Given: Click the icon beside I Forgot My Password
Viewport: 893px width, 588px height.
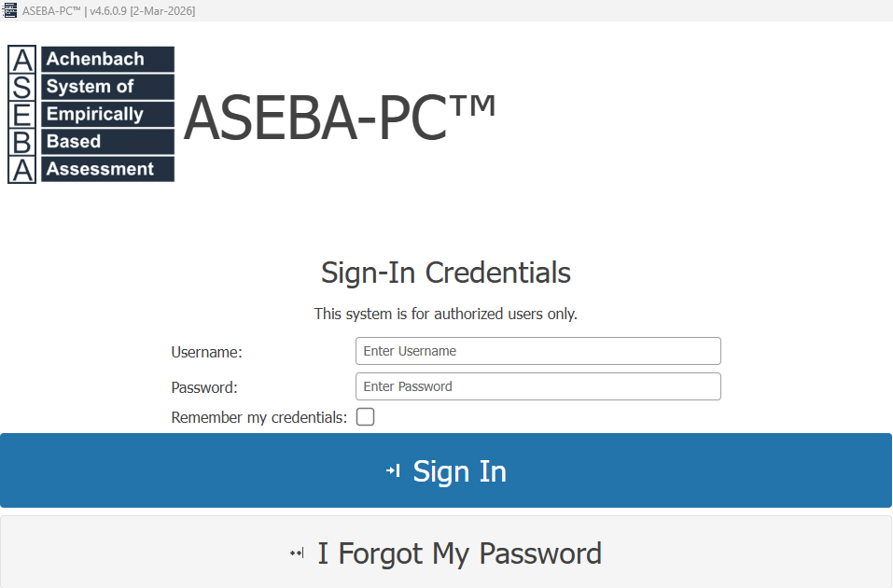Looking at the screenshot, I should (x=297, y=553).
